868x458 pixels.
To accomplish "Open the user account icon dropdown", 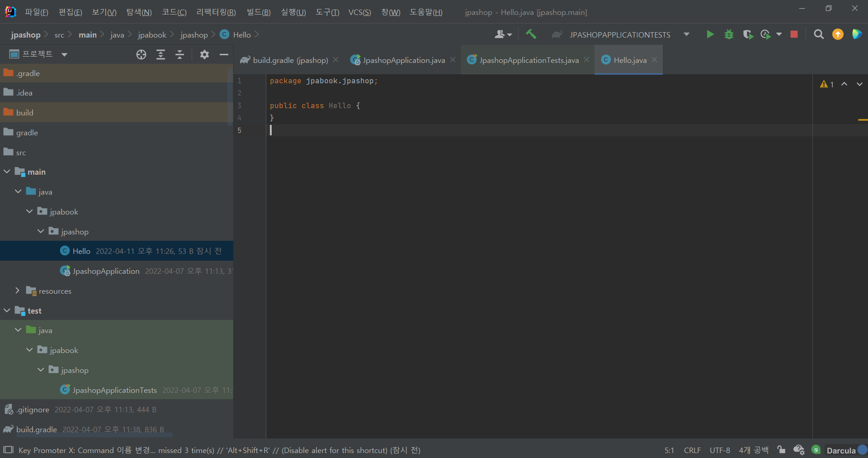I will click(503, 34).
